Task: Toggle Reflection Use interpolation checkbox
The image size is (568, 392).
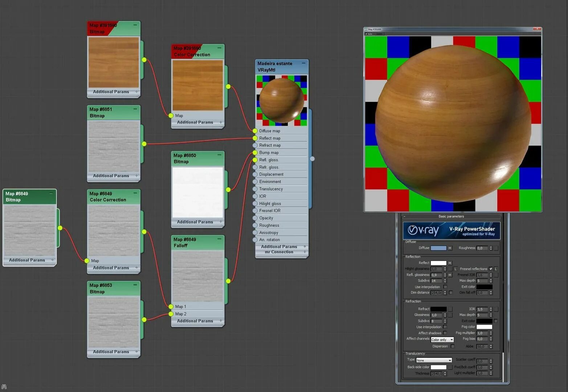Action: pyautogui.click(x=445, y=287)
